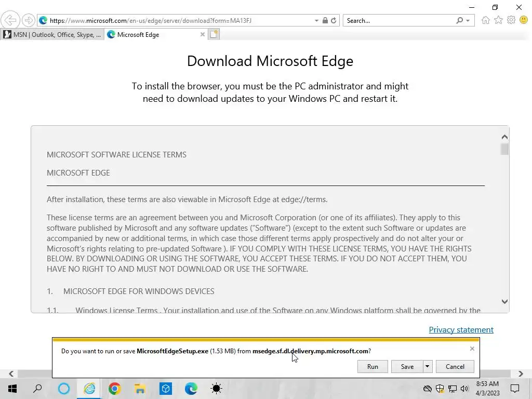Click the magnifier search icon in the search box
Screen dimensions: 532x399
point(459,20)
